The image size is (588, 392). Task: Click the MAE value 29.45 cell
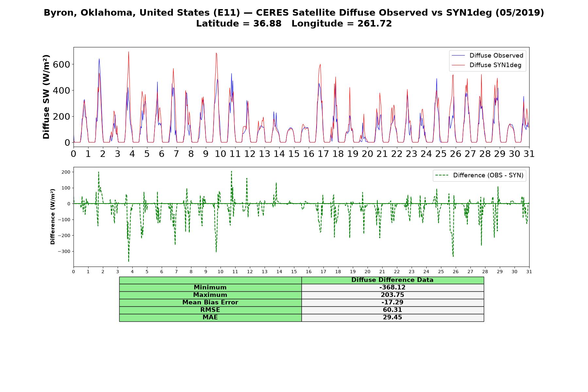[393, 318]
